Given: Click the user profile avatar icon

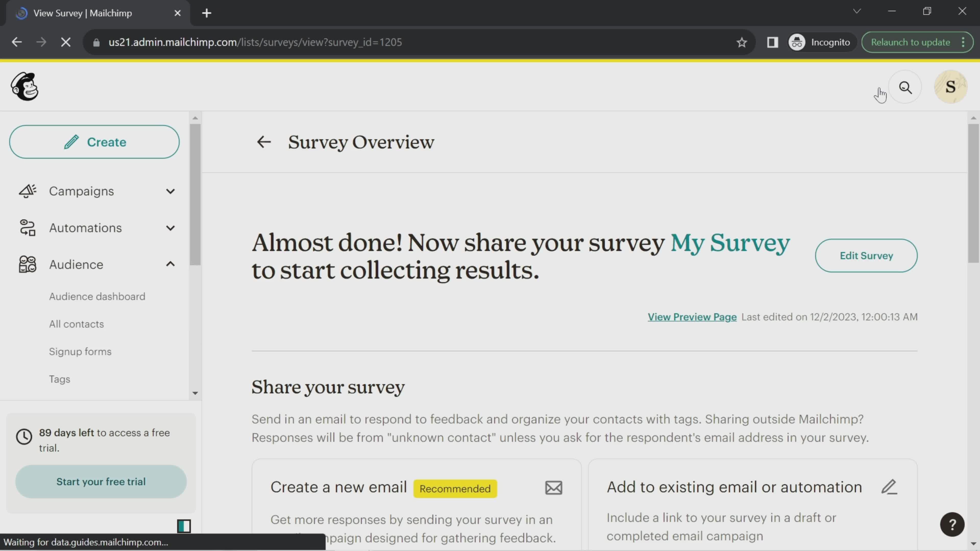Looking at the screenshot, I should tap(952, 87).
